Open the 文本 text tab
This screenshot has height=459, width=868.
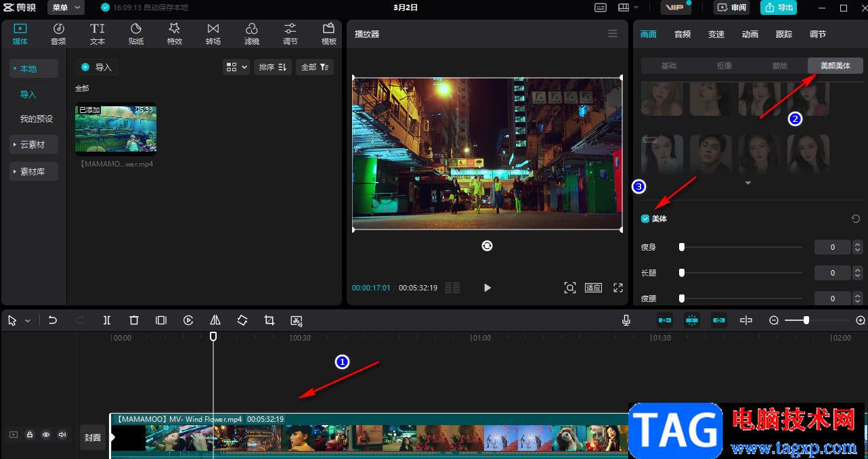point(97,34)
